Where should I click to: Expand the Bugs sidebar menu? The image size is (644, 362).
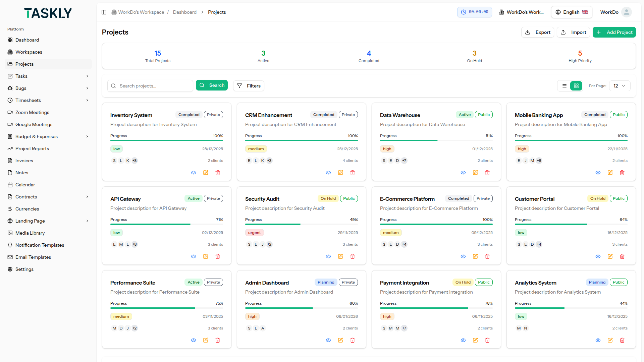(48, 88)
